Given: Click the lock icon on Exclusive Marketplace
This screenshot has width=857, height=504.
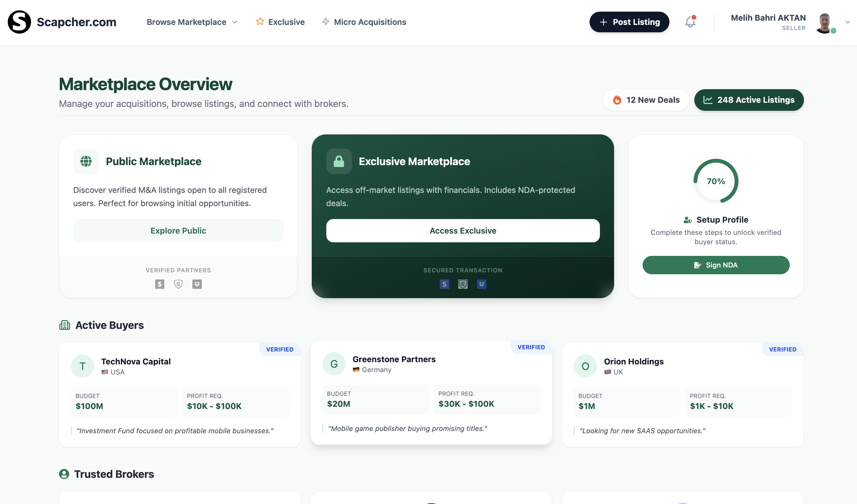Looking at the screenshot, I should [x=339, y=161].
